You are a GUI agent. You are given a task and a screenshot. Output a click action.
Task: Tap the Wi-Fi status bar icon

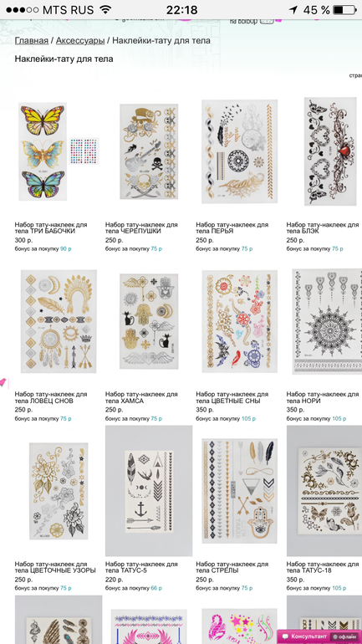106,9
